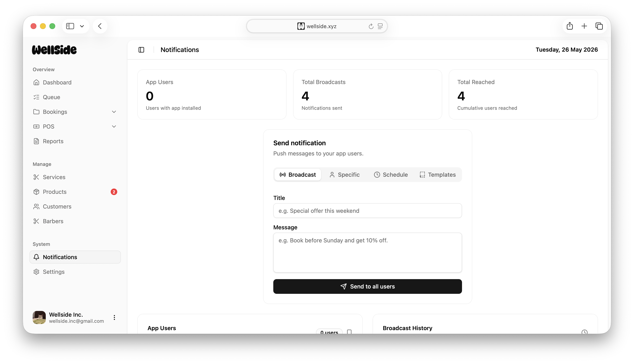Image resolution: width=634 pixels, height=364 pixels.
Task: Click the "Users with app installed" caption
Action: pyautogui.click(x=173, y=108)
